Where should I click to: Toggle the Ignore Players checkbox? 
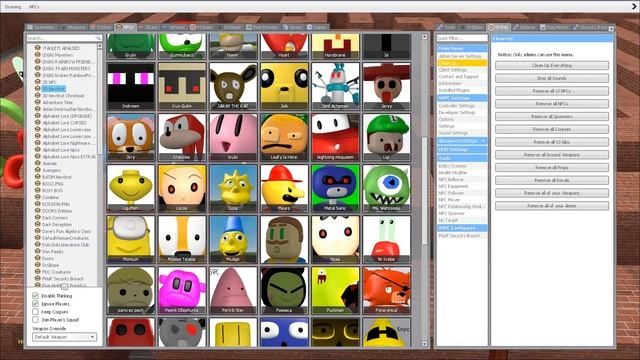(x=35, y=304)
